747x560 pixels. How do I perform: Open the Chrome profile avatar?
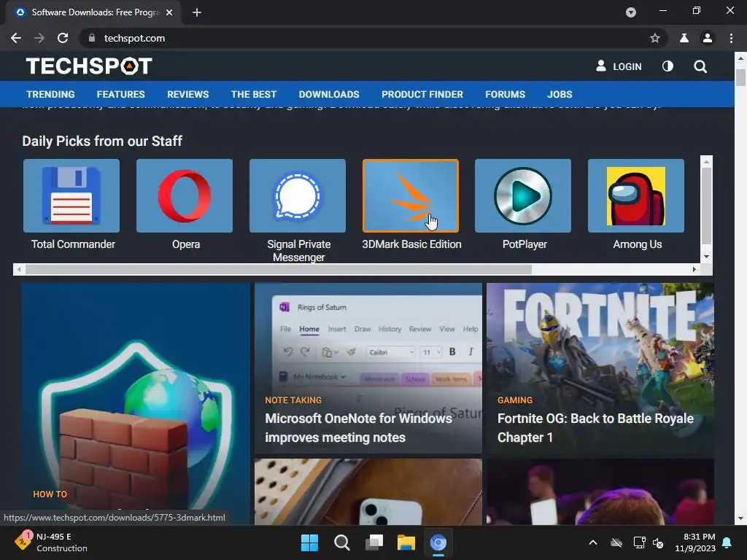[708, 38]
